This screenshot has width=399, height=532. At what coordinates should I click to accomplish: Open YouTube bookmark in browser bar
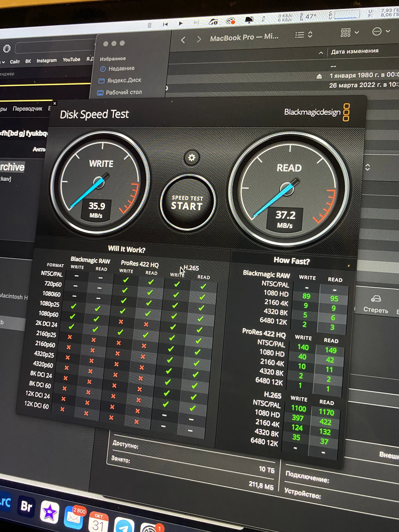pyautogui.click(x=71, y=59)
